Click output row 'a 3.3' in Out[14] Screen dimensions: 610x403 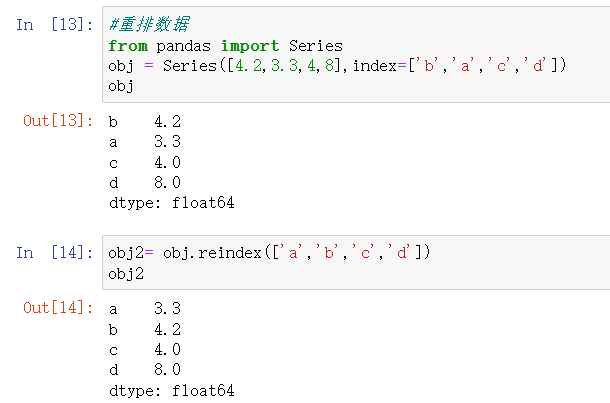coord(145,310)
